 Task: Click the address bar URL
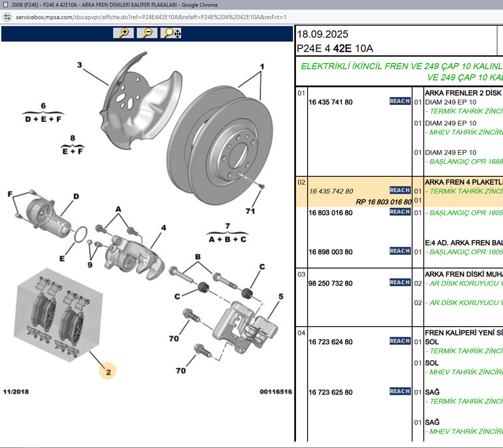tap(151, 17)
